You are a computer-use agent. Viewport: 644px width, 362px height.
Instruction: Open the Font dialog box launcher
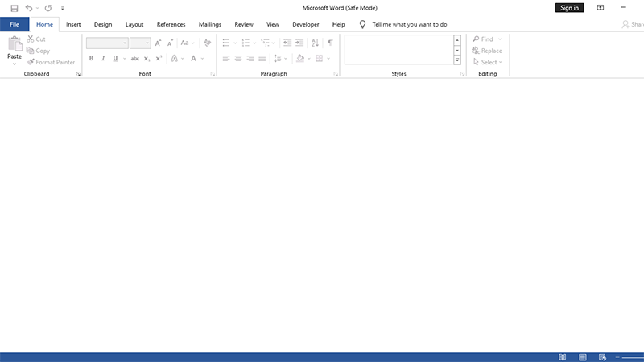(x=213, y=74)
